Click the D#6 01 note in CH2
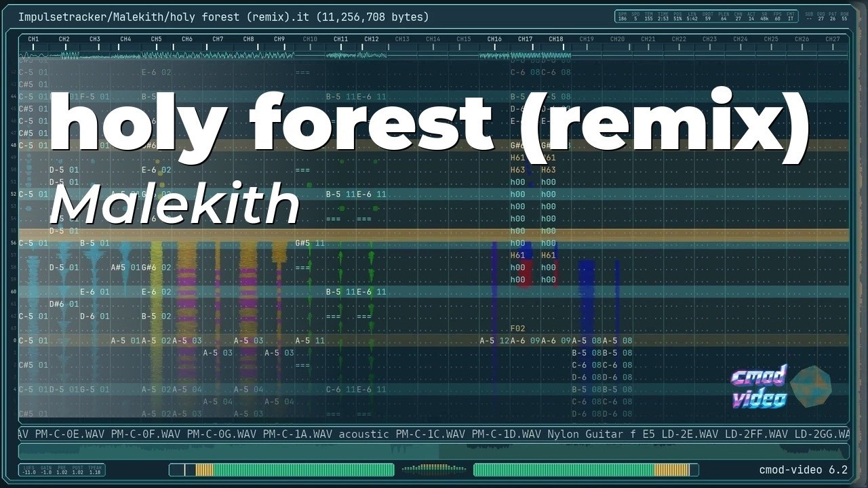This screenshot has width=868, height=488. click(x=64, y=304)
